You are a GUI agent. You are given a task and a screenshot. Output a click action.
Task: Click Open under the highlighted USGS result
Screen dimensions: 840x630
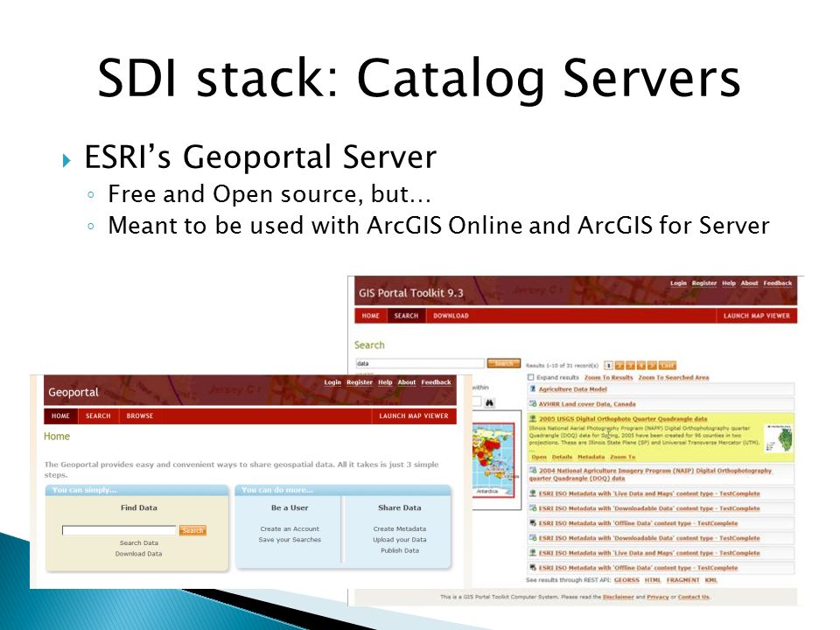coord(539,457)
